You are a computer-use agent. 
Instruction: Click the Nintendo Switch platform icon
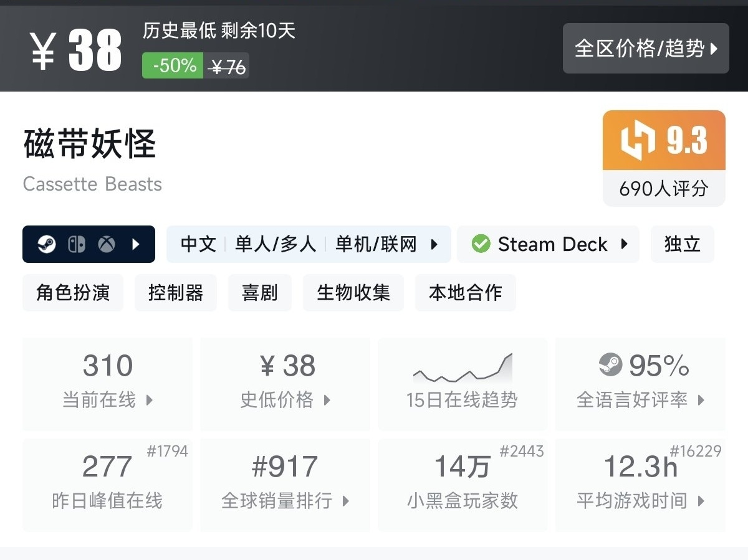pos(76,244)
